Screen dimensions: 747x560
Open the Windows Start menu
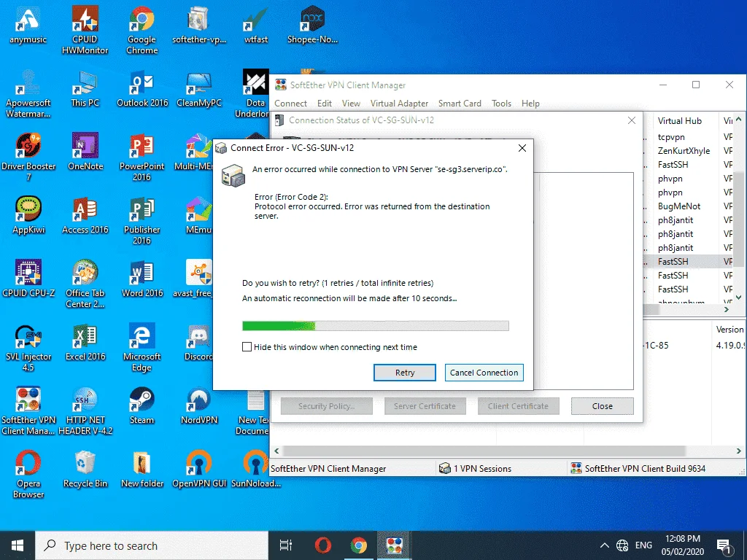(18, 545)
